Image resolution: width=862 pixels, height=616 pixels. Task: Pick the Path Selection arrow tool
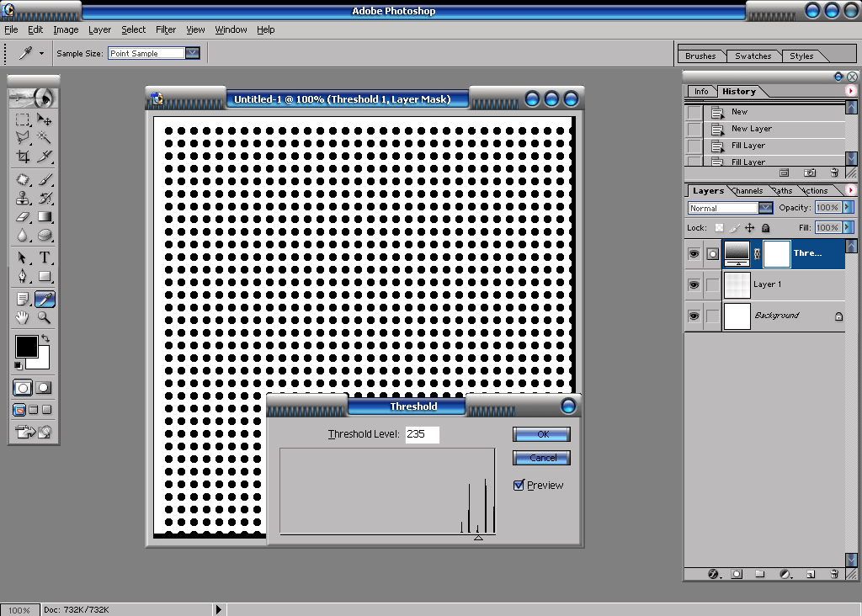(23, 258)
